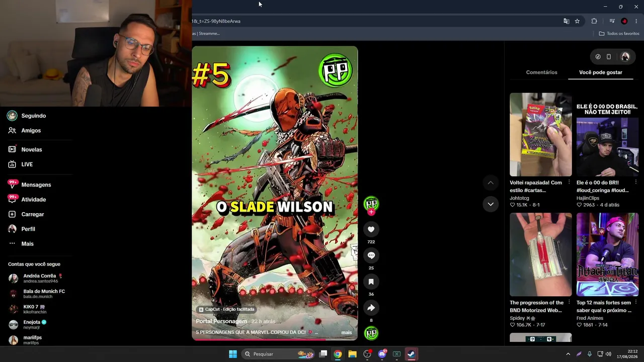
Task: Click the Johtotcg author name
Action: pyautogui.click(x=519, y=198)
